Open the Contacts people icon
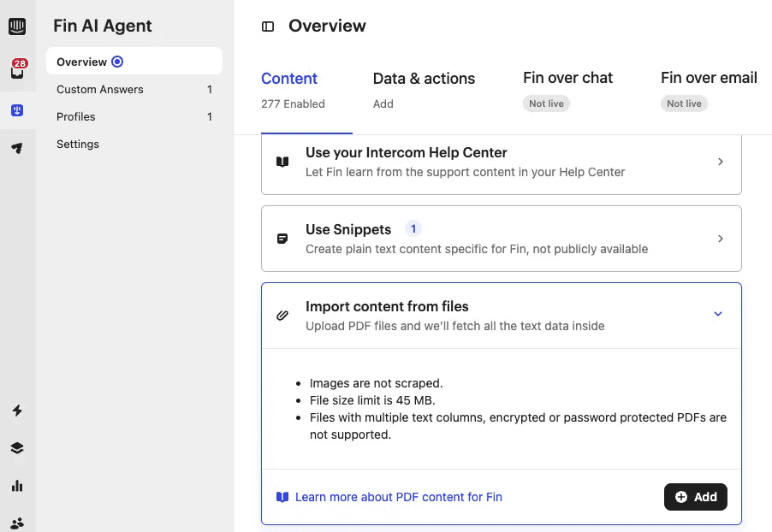This screenshot has width=772, height=532. 17,523
